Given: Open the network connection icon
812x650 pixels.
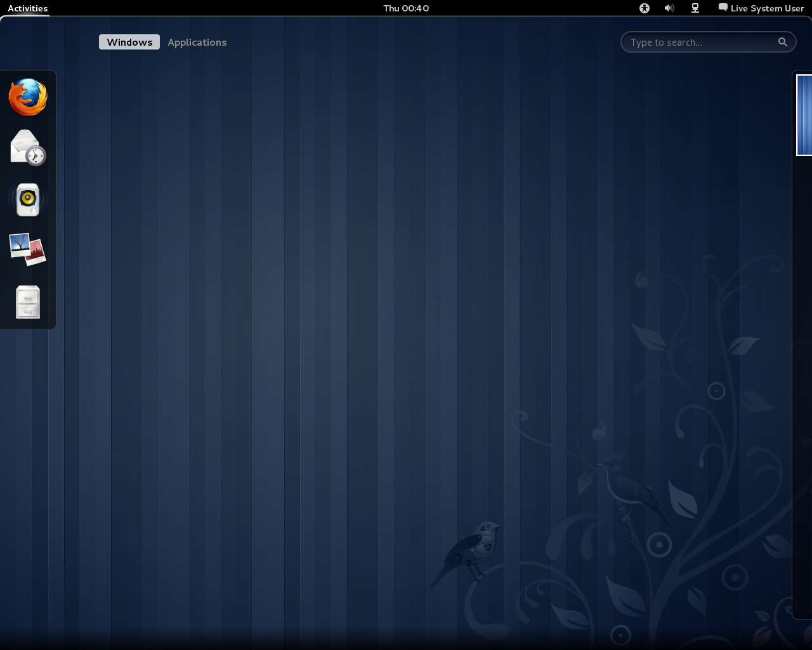Looking at the screenshot, I should (x=695, y=8).
